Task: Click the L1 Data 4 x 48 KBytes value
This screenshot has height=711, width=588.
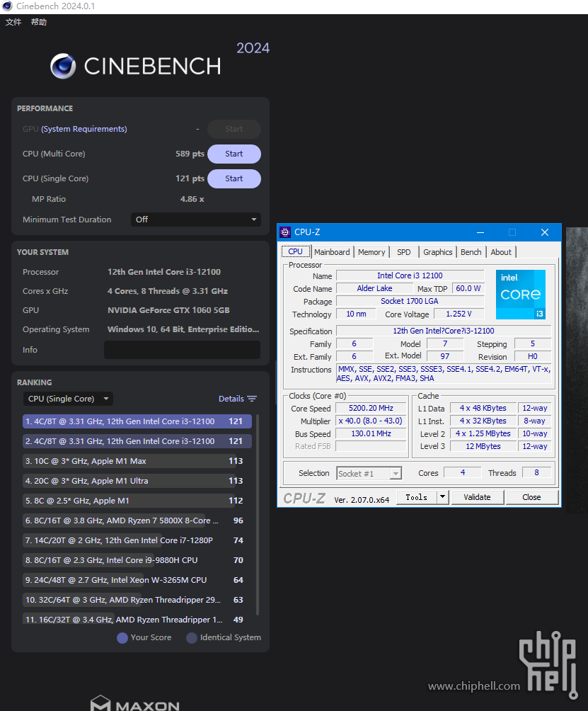Action: (x=483, y=408)
